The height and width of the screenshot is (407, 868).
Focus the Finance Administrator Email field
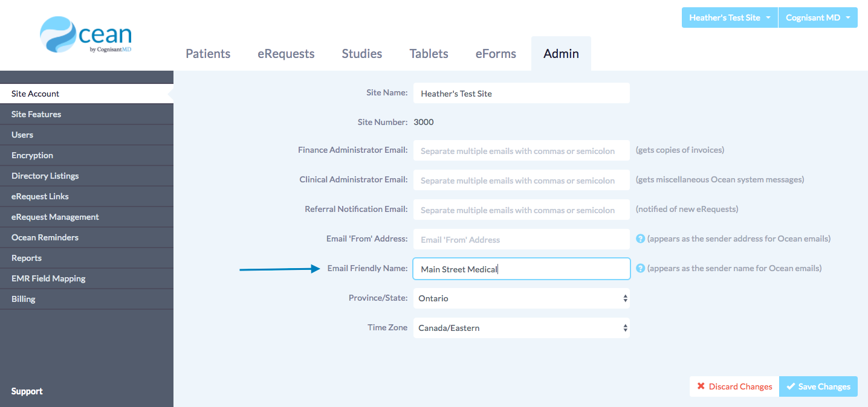pos(521,151)
